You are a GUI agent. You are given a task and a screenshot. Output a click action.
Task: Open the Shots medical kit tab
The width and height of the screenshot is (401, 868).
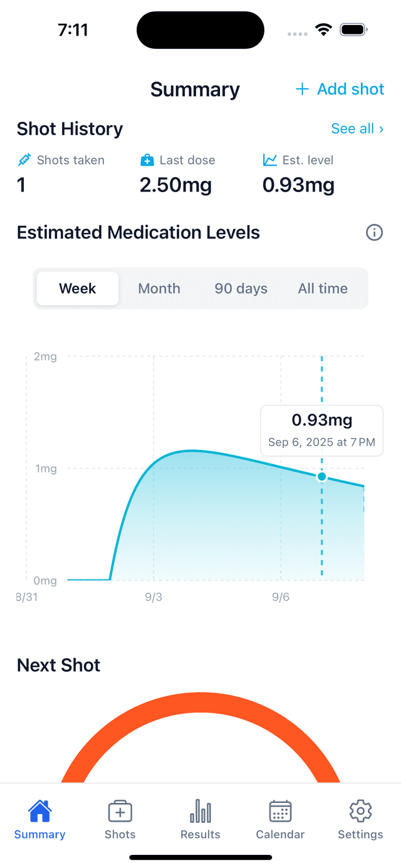point(120,812)
